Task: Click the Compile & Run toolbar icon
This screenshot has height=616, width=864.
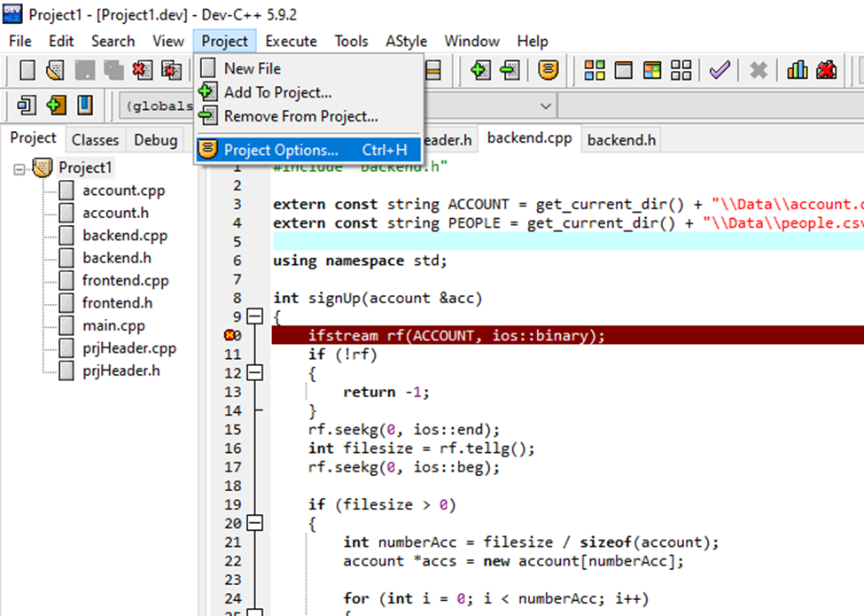Action: [652, 71]
